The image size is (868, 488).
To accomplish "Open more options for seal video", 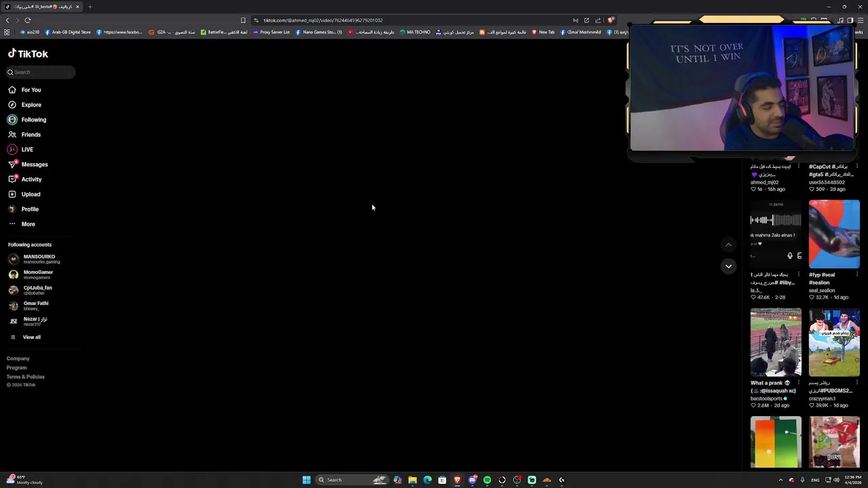I will click(857, 274).
